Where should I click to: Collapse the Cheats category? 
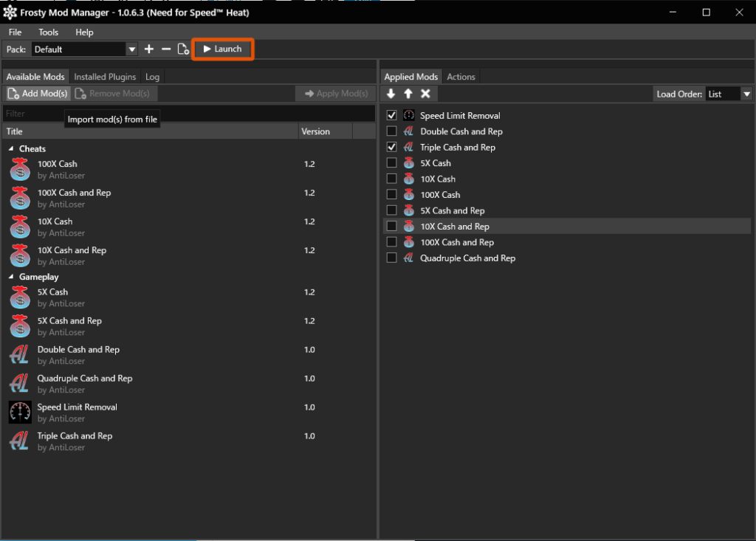coord(11,149)
